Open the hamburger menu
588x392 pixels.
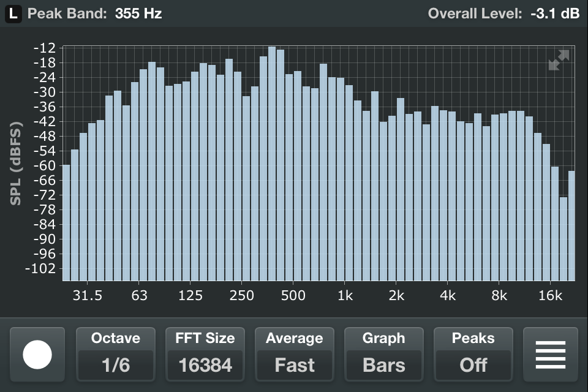point(550,356)
